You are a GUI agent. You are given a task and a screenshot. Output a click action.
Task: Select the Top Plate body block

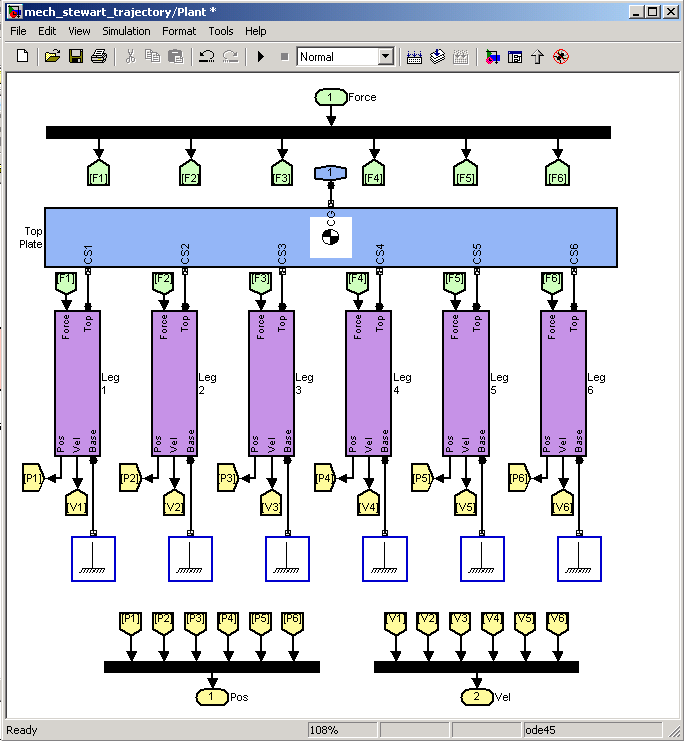(200, 237)
